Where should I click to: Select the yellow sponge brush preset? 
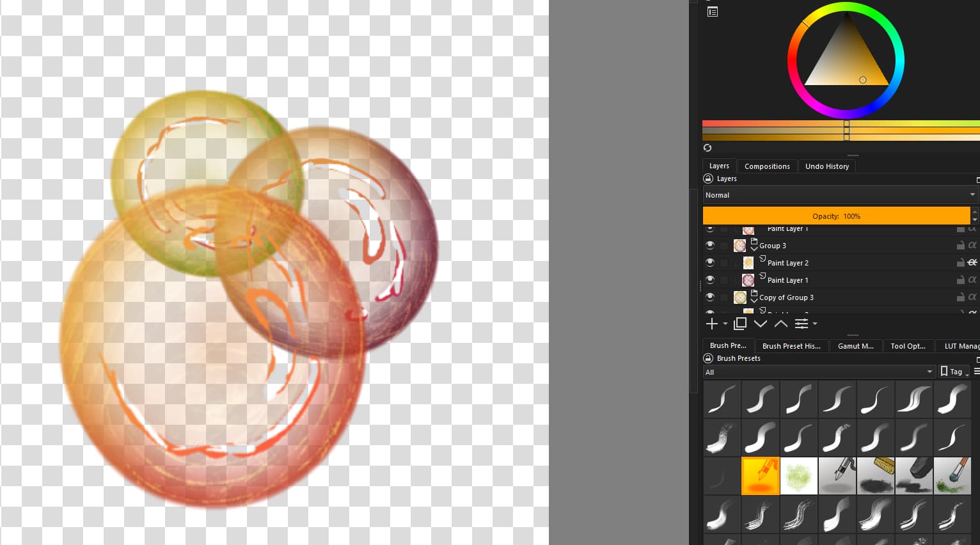(x=876, y=476)
